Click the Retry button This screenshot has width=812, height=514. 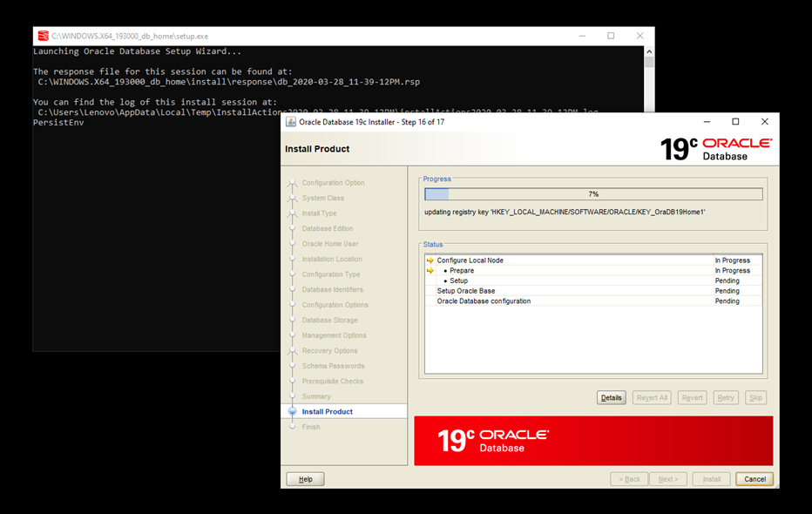click(x=726, y=397)
